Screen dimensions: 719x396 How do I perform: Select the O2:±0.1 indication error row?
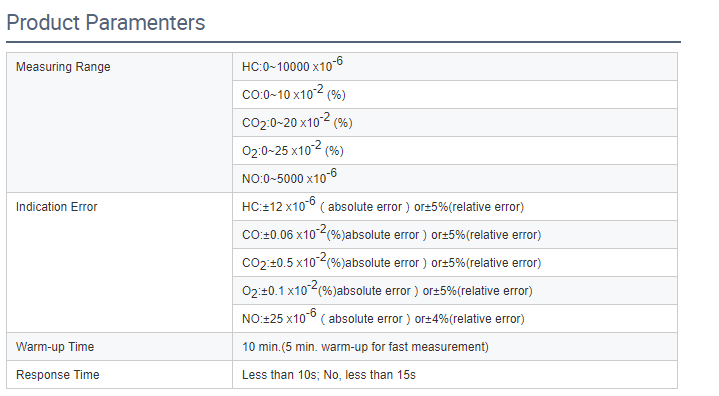point(455,291)
